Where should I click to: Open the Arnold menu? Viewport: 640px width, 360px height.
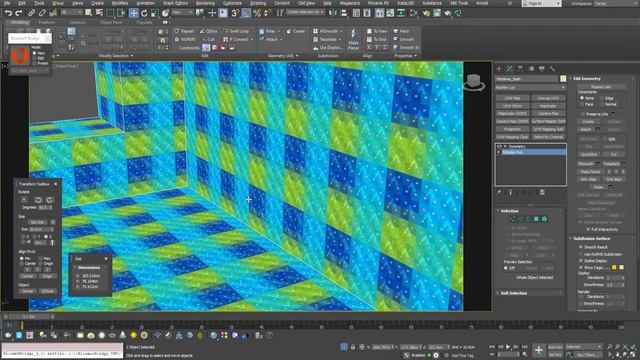click(482, 3)
